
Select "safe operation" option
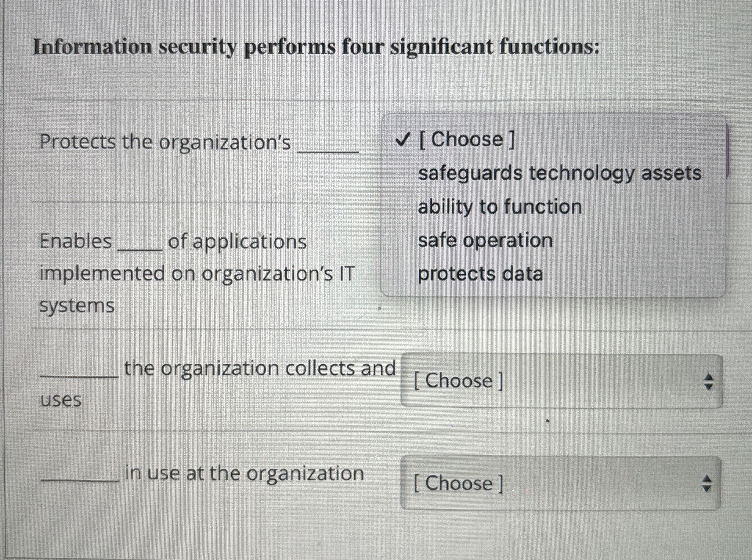pyautogui.click(x=486, y=240)
